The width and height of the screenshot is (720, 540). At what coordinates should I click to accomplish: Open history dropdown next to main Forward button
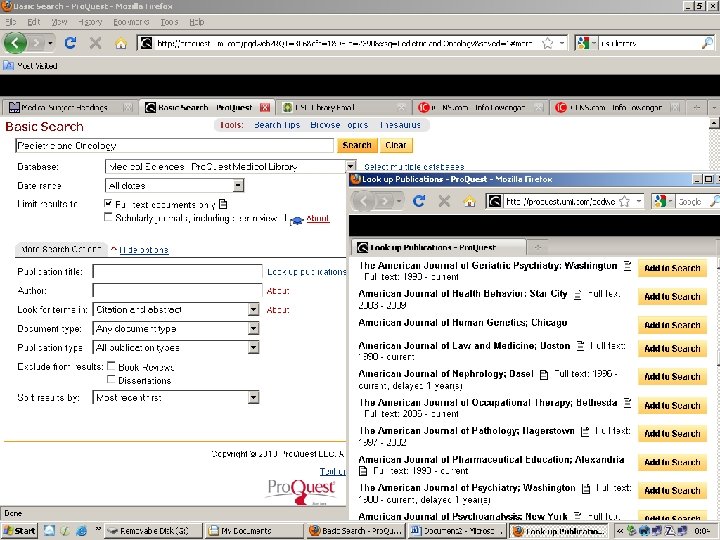pyautogui.click(x=51, y=43)
